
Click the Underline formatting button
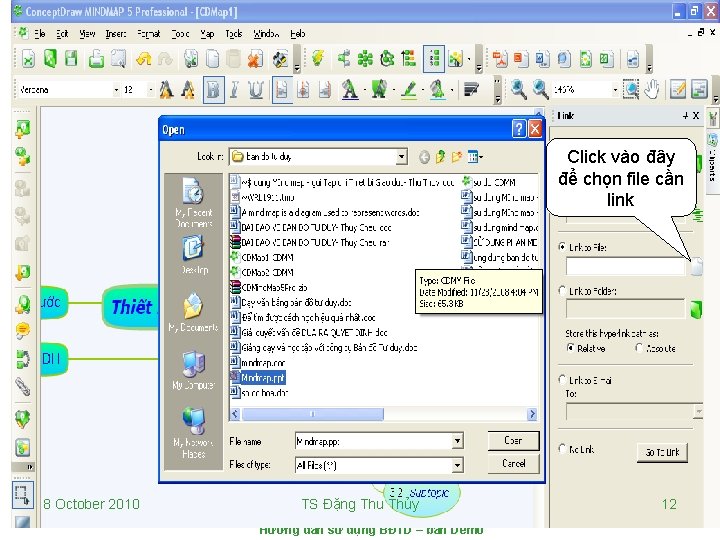coord(256,90)
